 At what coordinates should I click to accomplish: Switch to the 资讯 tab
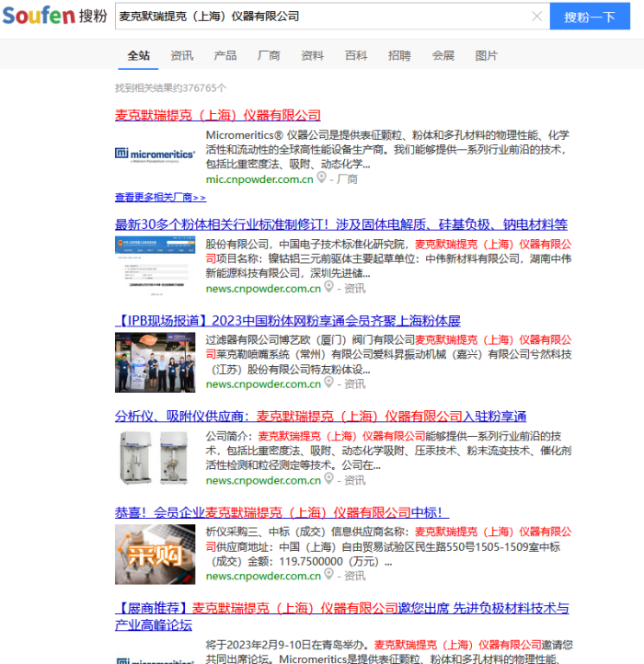[182, 55]
